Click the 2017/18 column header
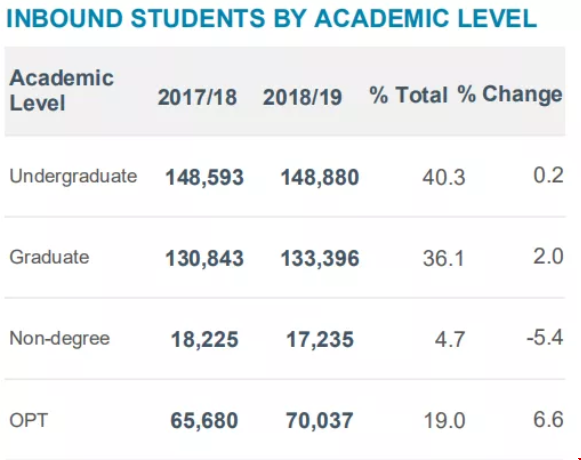Viewport: 581px width, 460px height. click(197, 97)
